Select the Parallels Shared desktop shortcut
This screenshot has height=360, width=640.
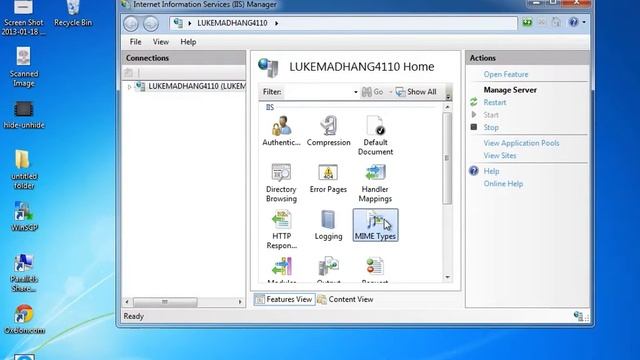point(24,273)
